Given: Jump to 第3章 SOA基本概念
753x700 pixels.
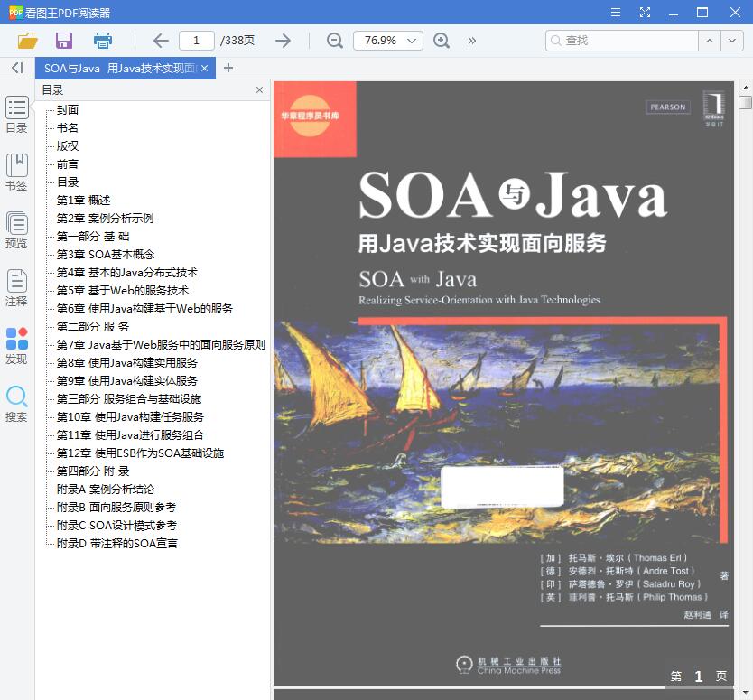Looking at the screenshot, I should tap(106, 255).
